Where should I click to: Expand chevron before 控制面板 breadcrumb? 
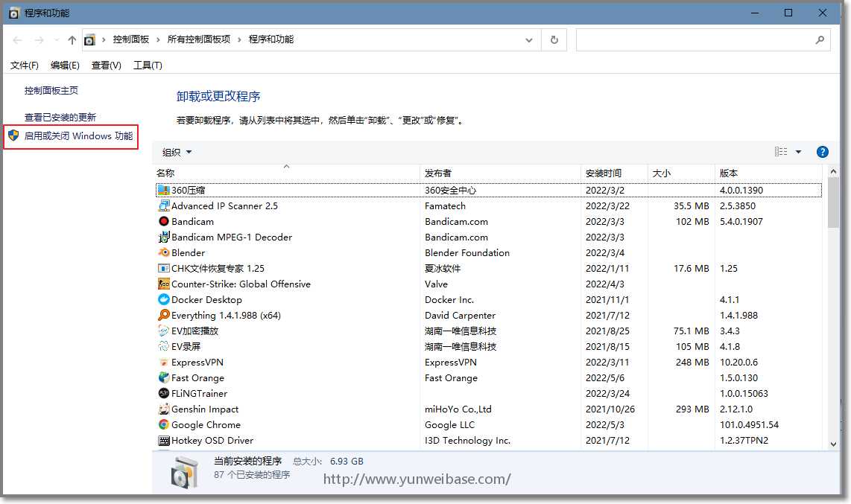pyautogui.click(x=104, y=39)
